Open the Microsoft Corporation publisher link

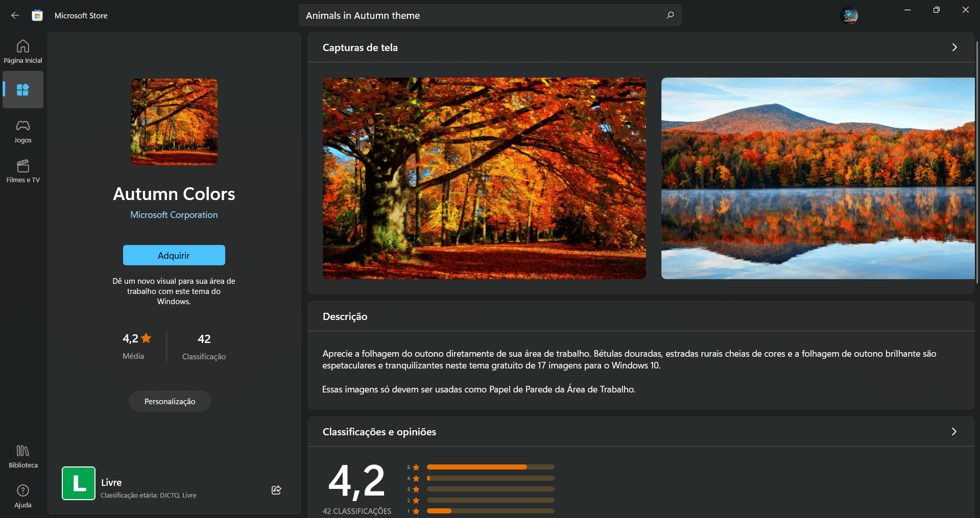tap(174, 214)
